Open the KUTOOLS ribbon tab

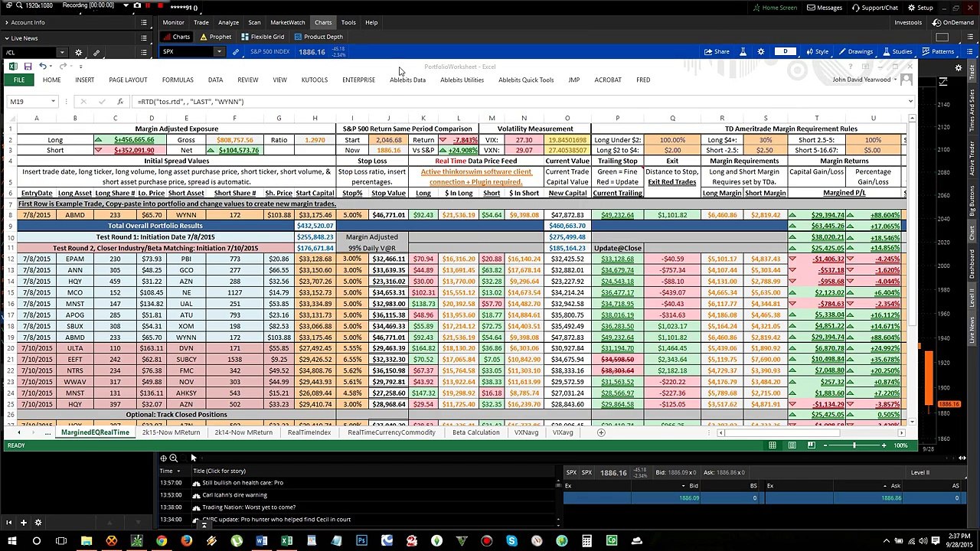pyautogui.click(x=315, y=80)
